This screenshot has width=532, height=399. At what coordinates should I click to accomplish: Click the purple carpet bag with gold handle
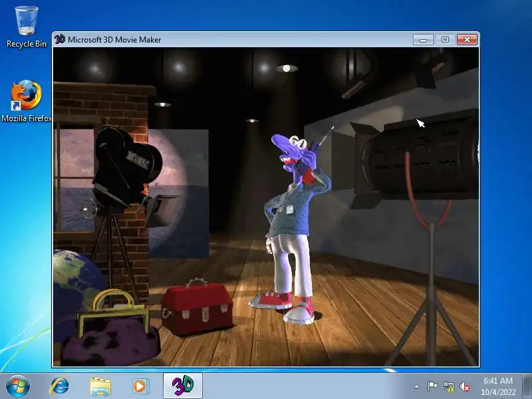(x=110, y=329)
